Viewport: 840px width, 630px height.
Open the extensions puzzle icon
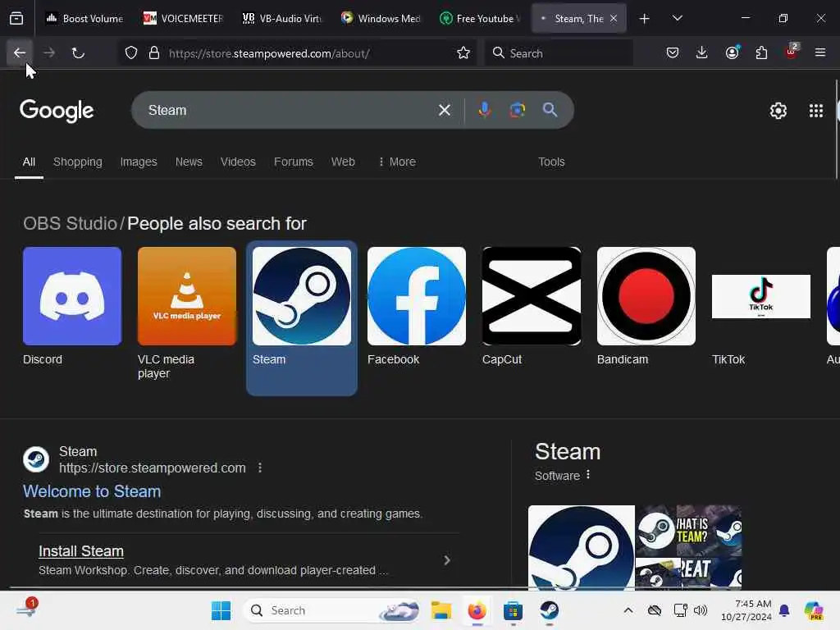761,53
